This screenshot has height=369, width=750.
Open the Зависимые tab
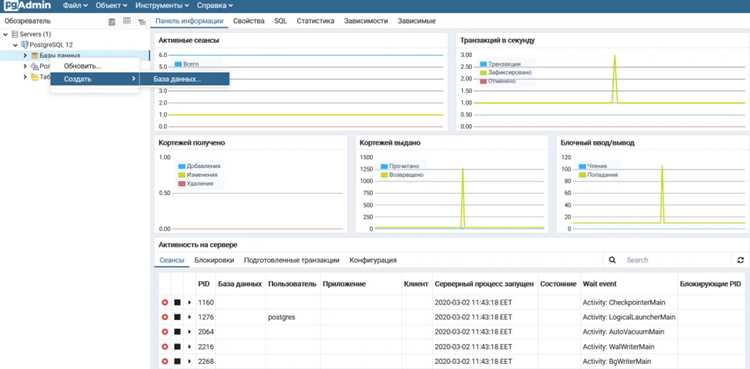tap(417, 21)
